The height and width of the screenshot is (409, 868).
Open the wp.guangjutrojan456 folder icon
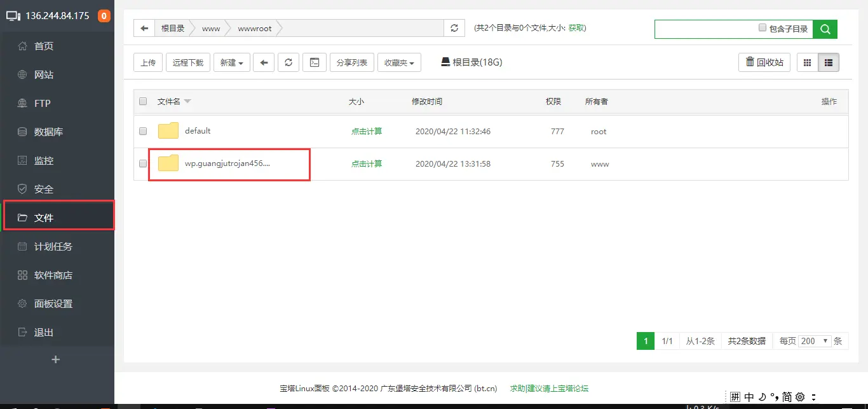click(168, 163)
